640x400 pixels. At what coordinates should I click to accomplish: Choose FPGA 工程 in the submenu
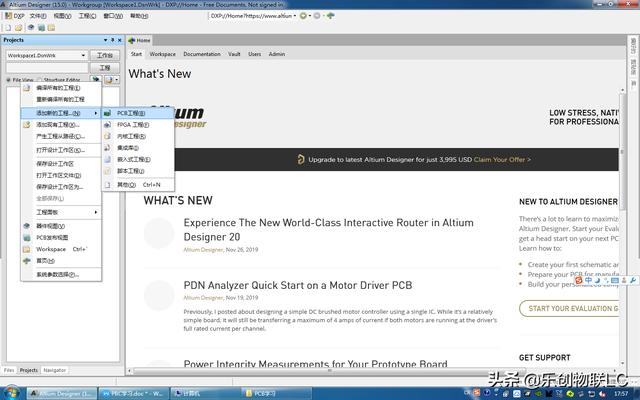[138, 124]
